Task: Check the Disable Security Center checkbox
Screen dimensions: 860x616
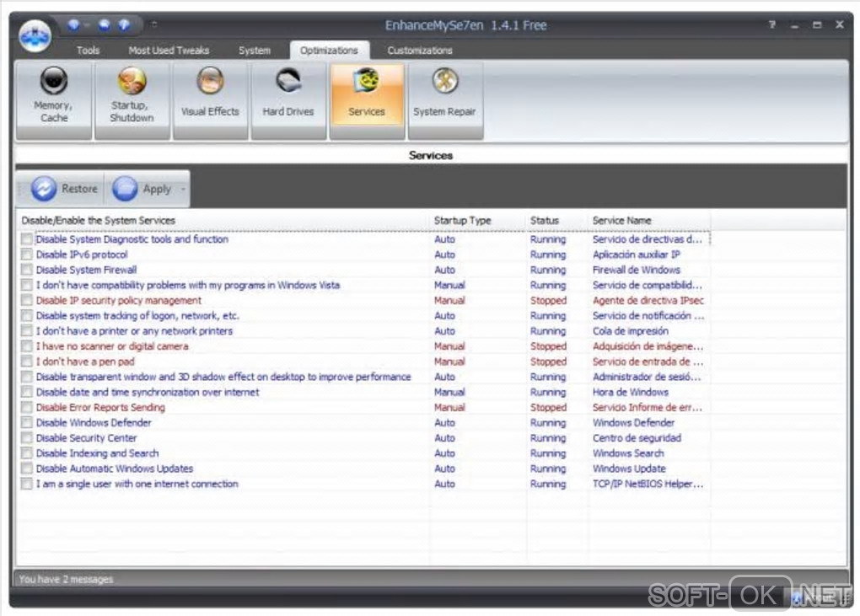Action: pyautogui.click(x=26, y=438)
